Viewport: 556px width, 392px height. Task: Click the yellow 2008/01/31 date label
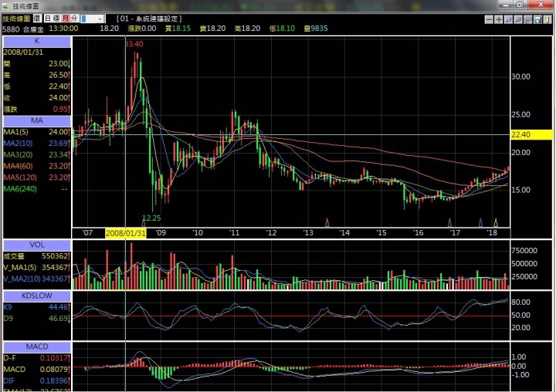[x=126, y=233]
